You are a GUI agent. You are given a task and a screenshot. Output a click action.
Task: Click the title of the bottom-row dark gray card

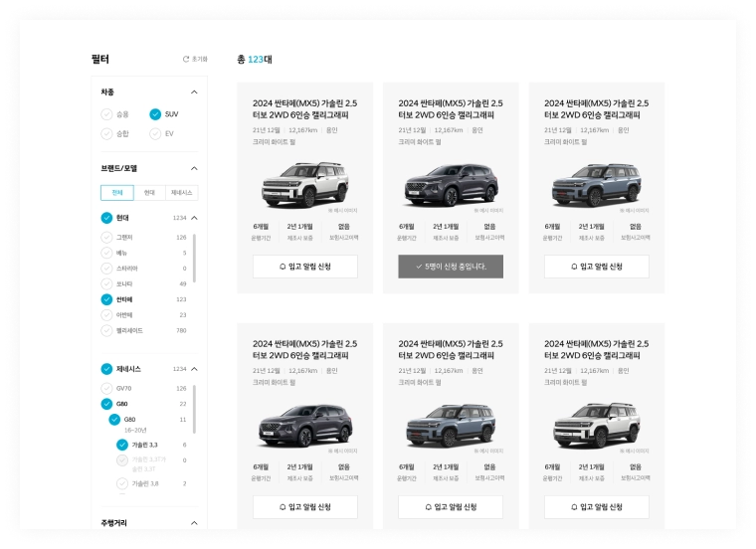(x=304, y=349)
